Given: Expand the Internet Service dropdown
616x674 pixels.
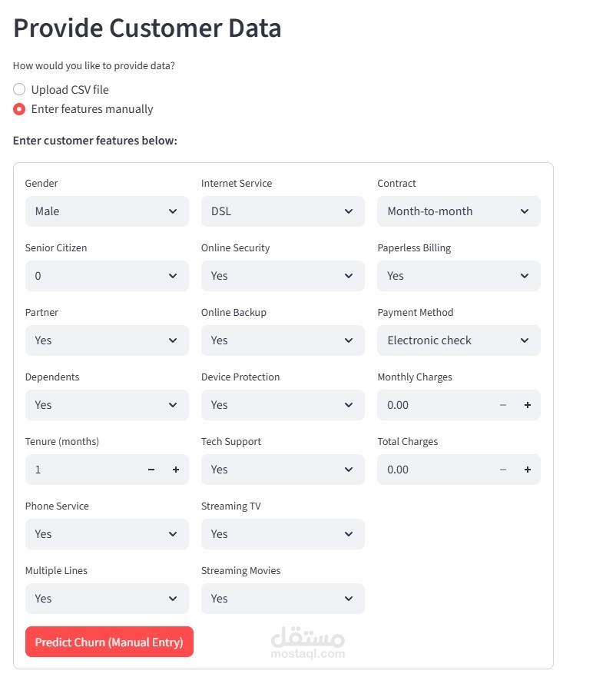Looking at the screenshot, I should (283, 211).
